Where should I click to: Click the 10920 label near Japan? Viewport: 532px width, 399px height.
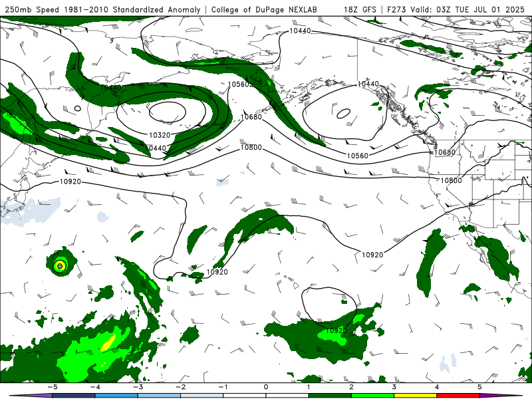pyautogui.click(x=70, y=182)
